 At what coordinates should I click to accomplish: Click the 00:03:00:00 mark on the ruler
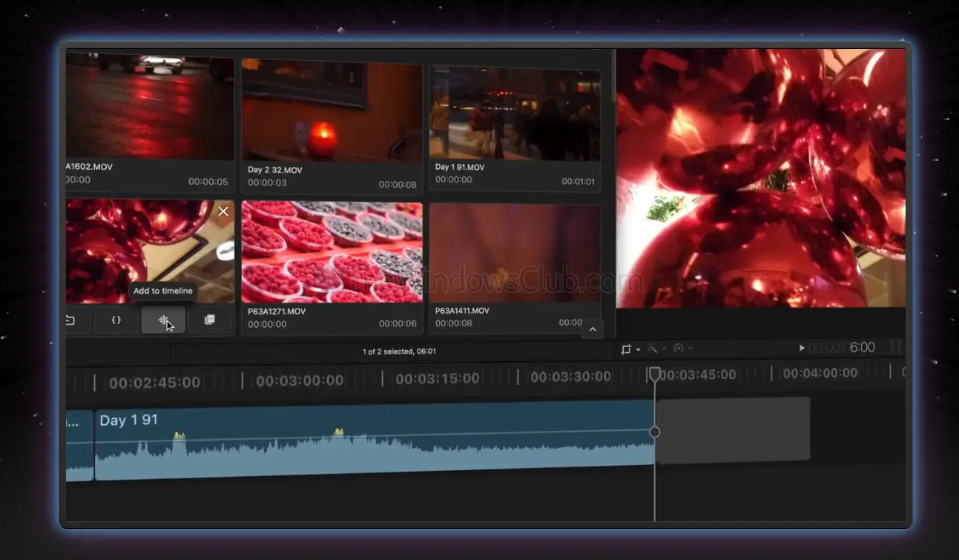[x=300, y=381]
